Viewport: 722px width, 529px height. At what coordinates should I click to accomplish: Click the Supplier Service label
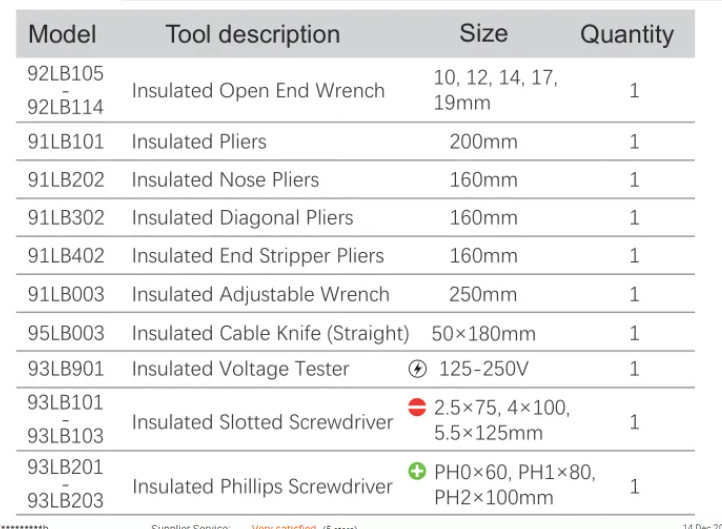click(190, 526)
